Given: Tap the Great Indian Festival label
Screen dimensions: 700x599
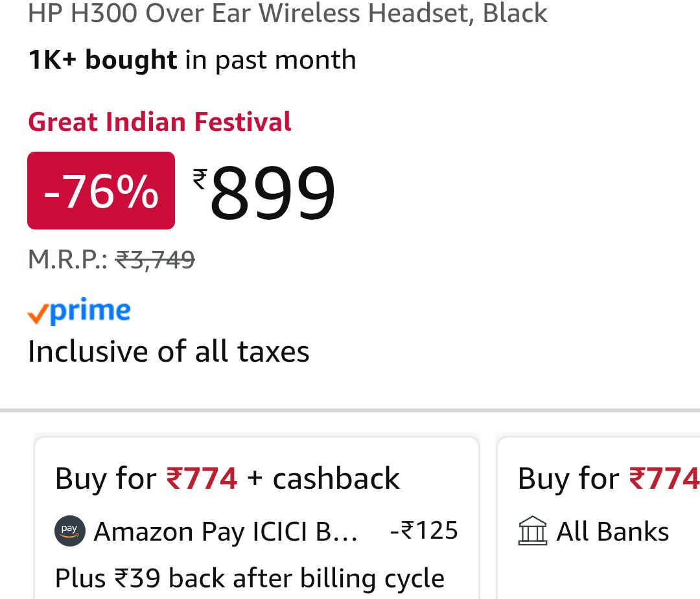Looking at the screenshot, I should point(159,122).
